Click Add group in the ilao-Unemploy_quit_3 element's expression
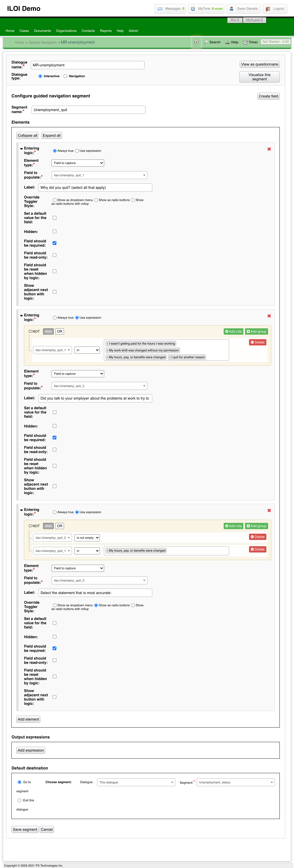This screenshot has width=294, height=868. click(x=257, y=526)
